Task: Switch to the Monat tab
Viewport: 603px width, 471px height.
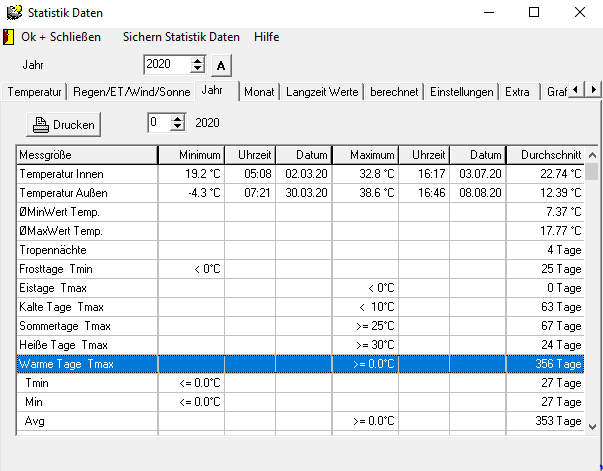Action: pos(259,92)
